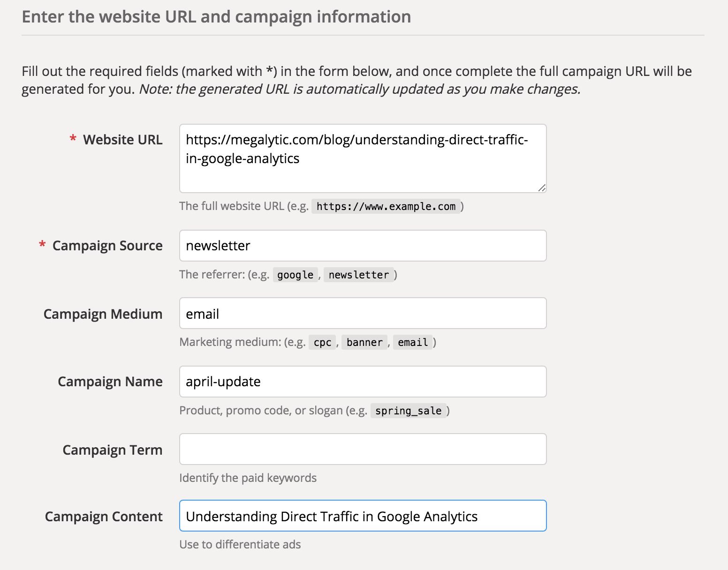
Task: Click the red asterisk beside Website URL
Action: 72,139
